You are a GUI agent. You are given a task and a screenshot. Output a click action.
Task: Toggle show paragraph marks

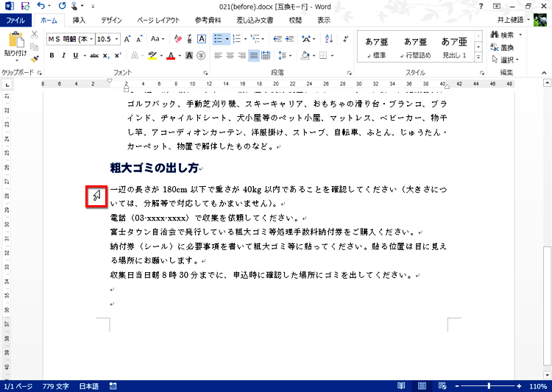(346, 39)
